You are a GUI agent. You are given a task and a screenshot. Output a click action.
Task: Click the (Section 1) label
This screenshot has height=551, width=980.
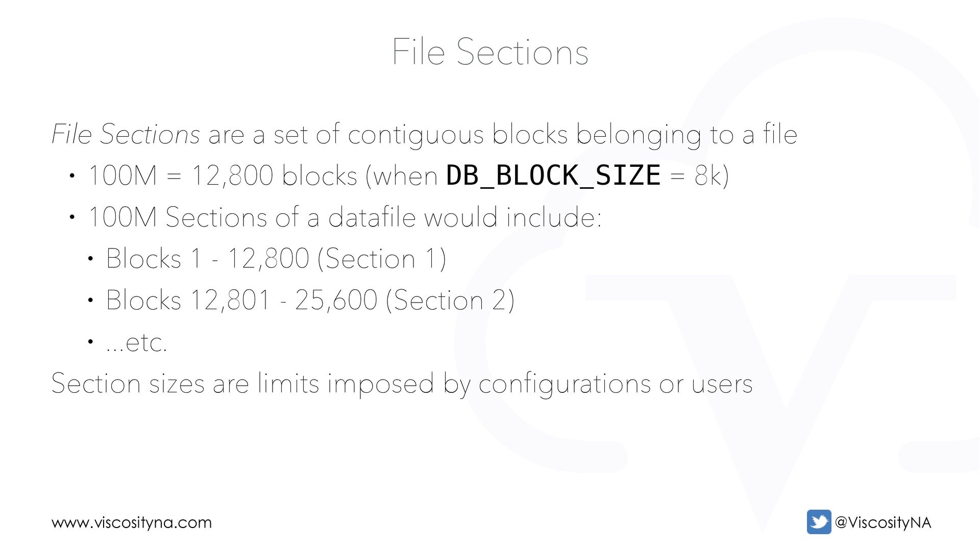coord(382,258)
